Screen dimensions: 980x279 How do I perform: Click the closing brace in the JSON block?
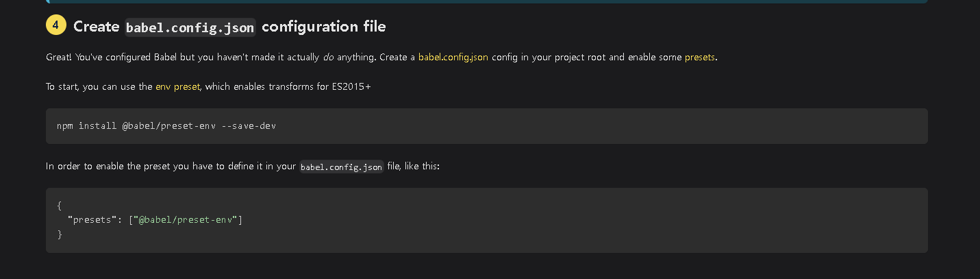pyautogui.click(x=60, y=234)
